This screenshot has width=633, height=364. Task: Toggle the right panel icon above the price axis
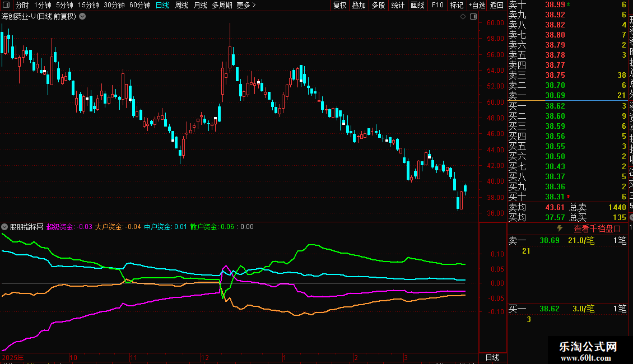pyautogui.click(x=473, y=17)
